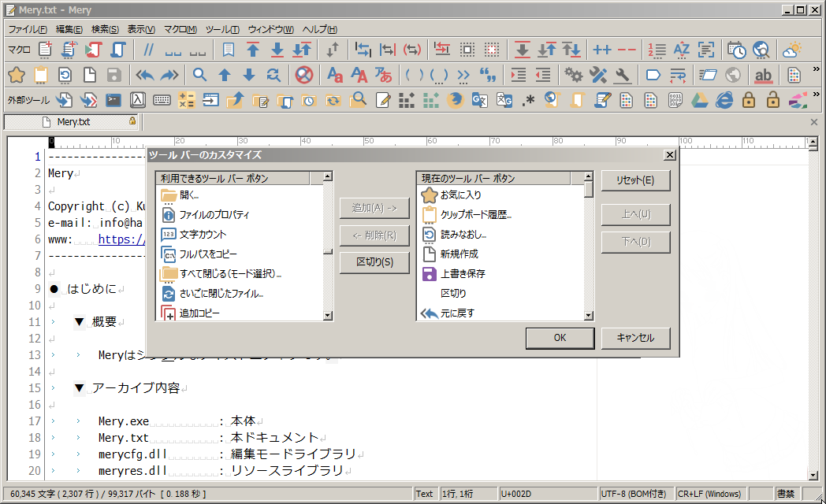Click the A-Z sort macro icon
The height and width of the screenshot is (504, 826).
coord(681,50)
